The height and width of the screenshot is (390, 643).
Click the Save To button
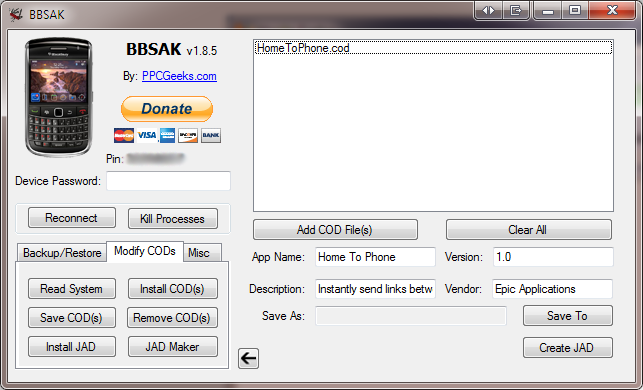coord(568,316)
